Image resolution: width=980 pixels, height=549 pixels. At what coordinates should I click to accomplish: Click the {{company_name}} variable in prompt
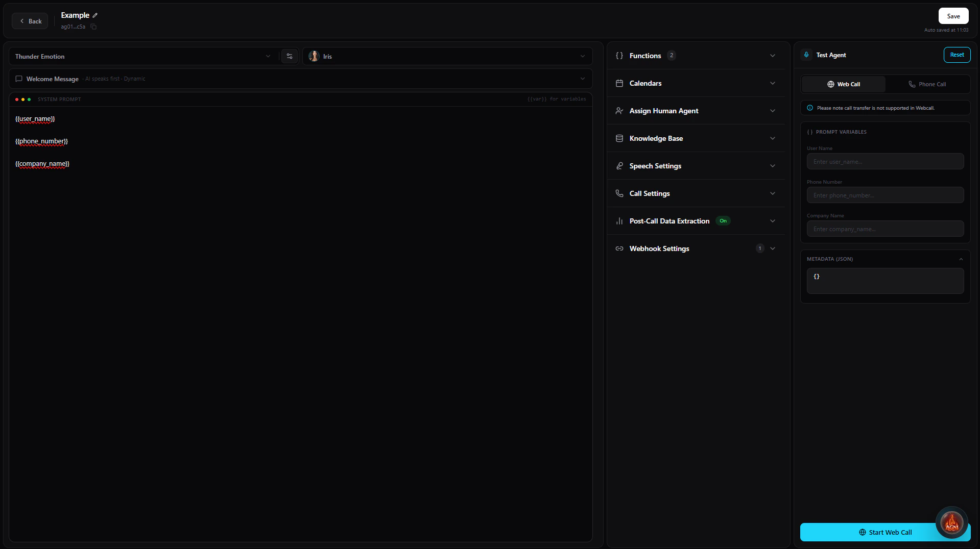tap(42, 164)
